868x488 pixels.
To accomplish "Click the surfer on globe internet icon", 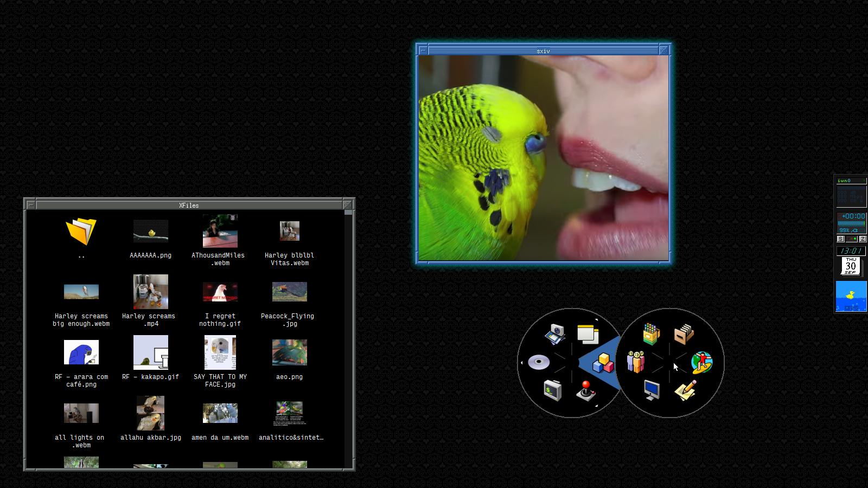I will click(x=701, y=362).
